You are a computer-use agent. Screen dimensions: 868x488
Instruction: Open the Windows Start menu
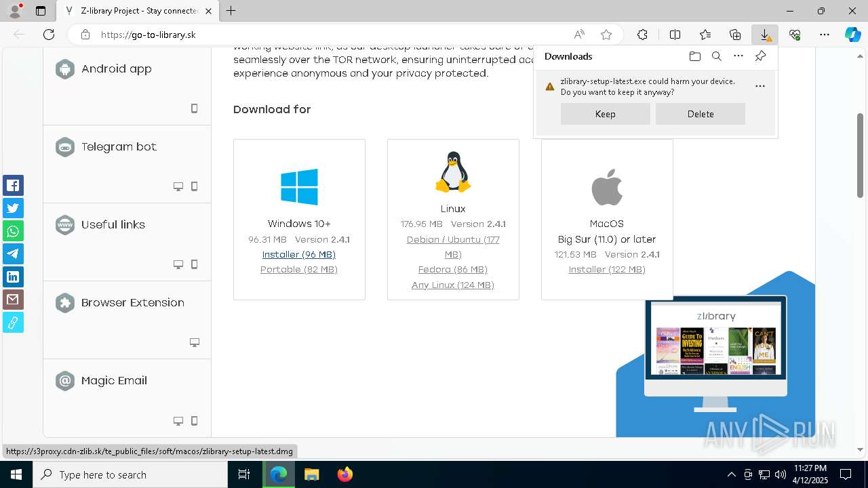coord(16,474)
